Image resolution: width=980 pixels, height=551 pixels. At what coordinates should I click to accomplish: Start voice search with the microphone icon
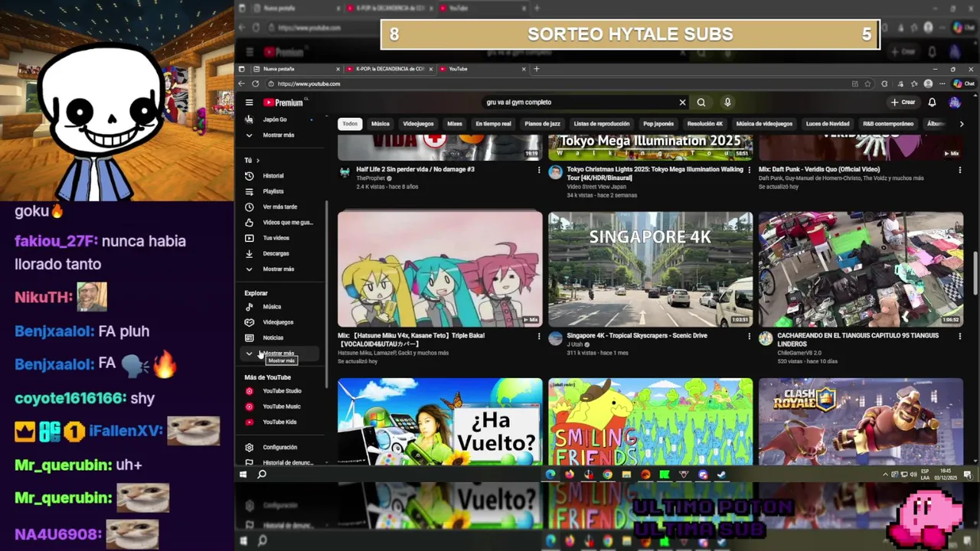pyautogui.click(x=727, y=103)
